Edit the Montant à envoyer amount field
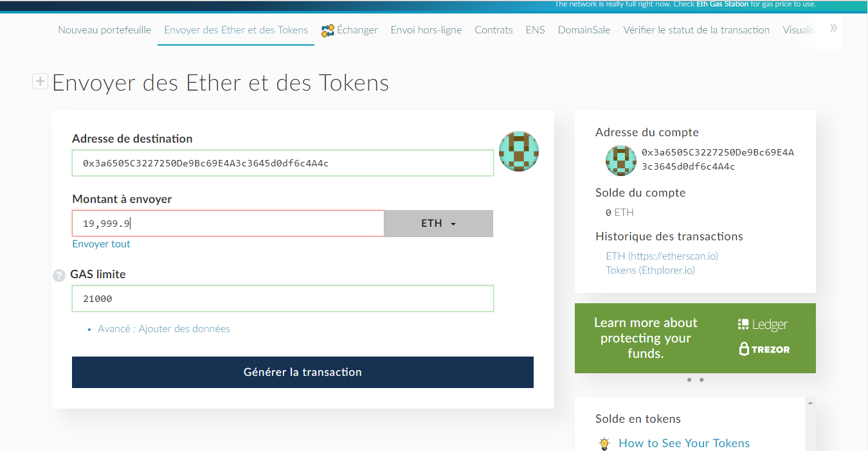 pyautogui.click(x=228, y=223)
